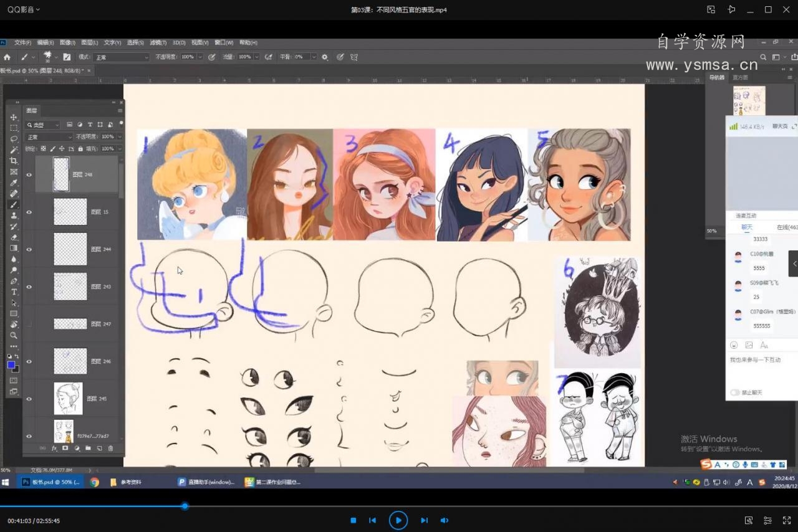Select the Eraser tool
Image resolution: width=798 pixels, height=532 pixels.
[14, 237]
